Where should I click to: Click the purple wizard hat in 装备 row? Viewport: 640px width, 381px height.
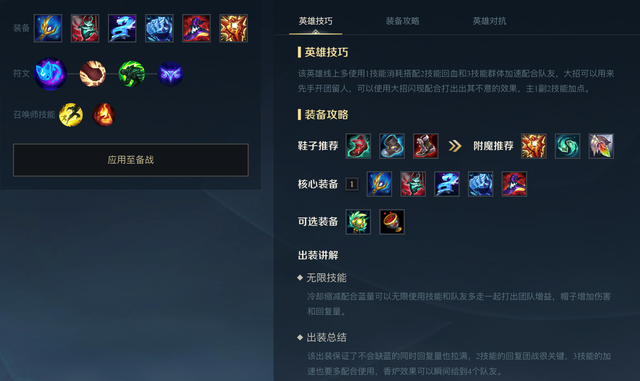tap(196, 28)
